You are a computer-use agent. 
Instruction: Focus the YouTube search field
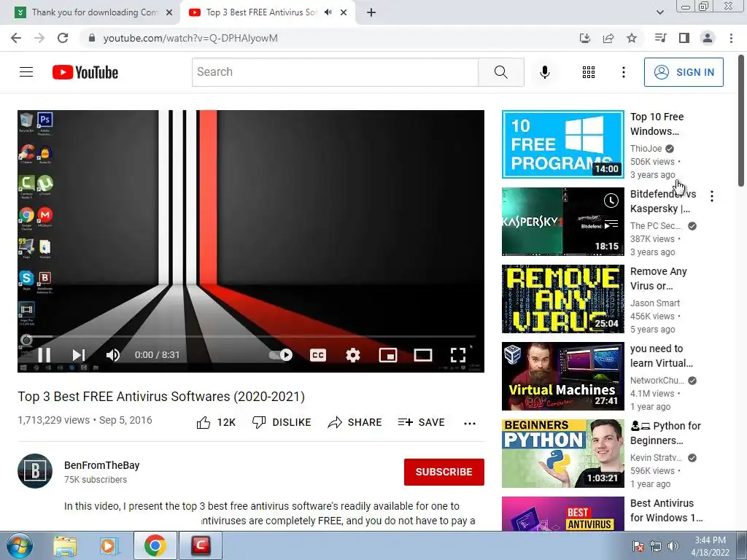(x=335, y=72)
